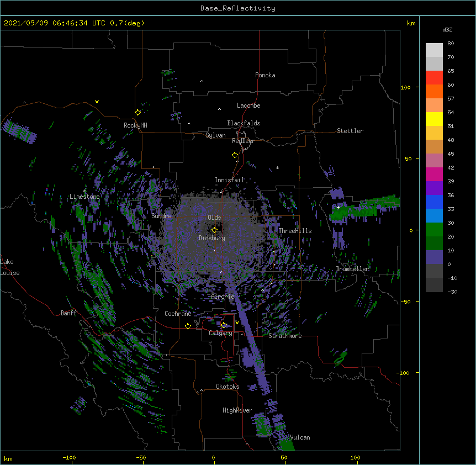This screenshot has height=465, width=476.
Task: Click the Sylvan label on the map
Action: pyautogui.click(x=215, y=135)
